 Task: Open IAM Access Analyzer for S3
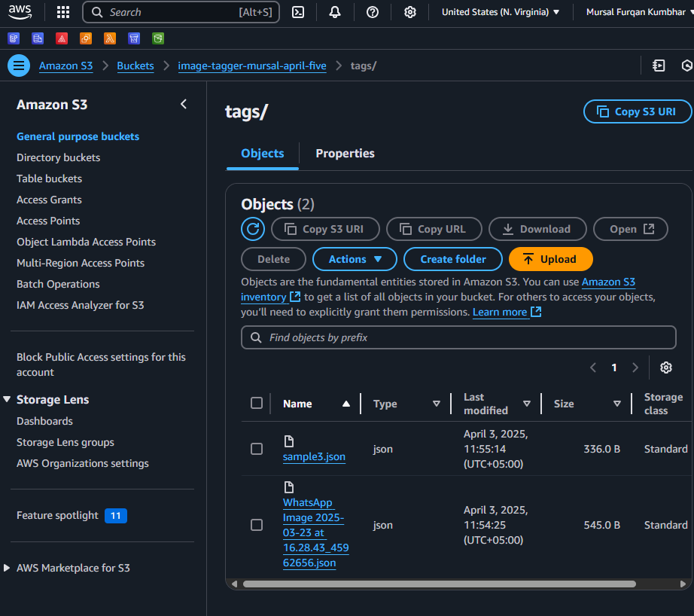pyautogui.click(x=80, y=305)
